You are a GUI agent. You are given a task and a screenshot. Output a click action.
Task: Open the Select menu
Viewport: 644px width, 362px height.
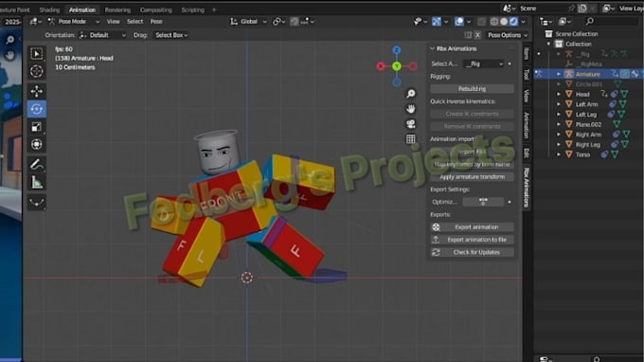point(134,22)
